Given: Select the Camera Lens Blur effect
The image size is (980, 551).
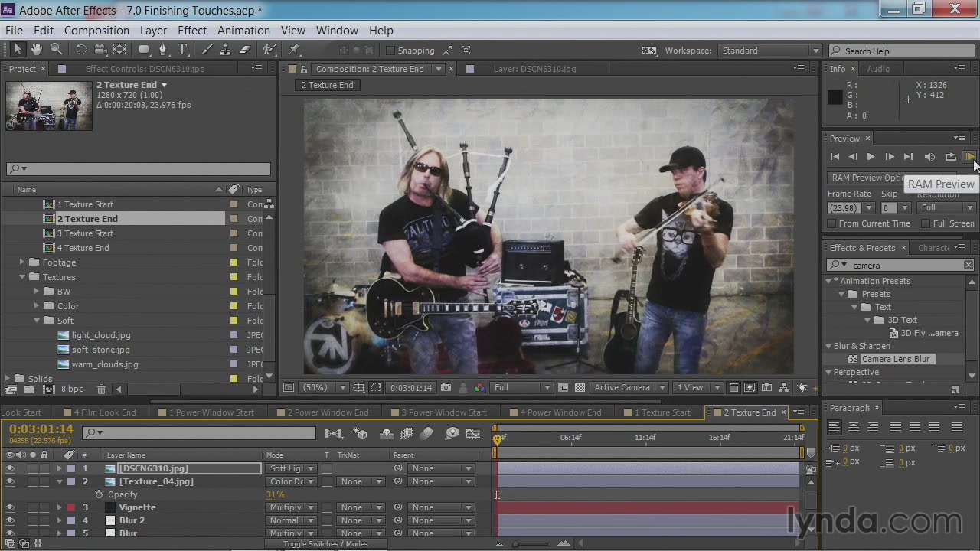Looking at the screenshot, I should 895,359.
